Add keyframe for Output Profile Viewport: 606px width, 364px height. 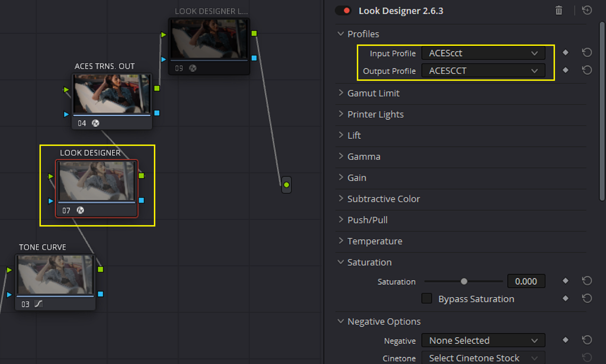(565, 70)
